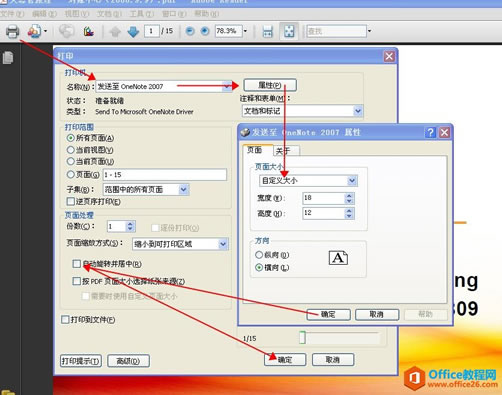Click Cancel in the print dialog

(x=333, y=360)
